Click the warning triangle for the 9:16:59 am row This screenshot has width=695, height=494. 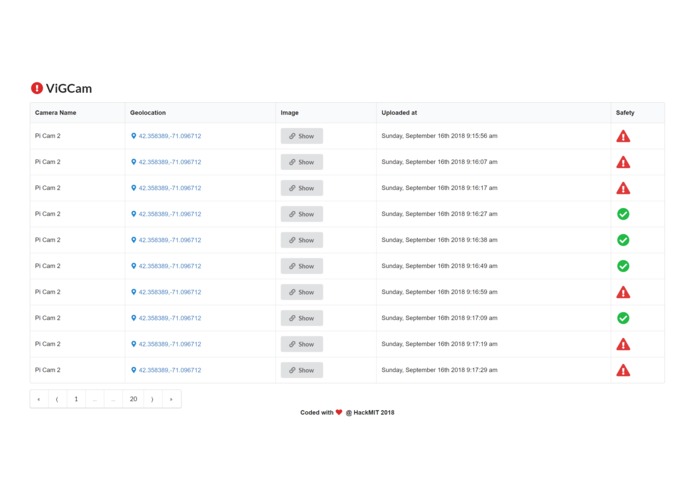tap(623, 292)
